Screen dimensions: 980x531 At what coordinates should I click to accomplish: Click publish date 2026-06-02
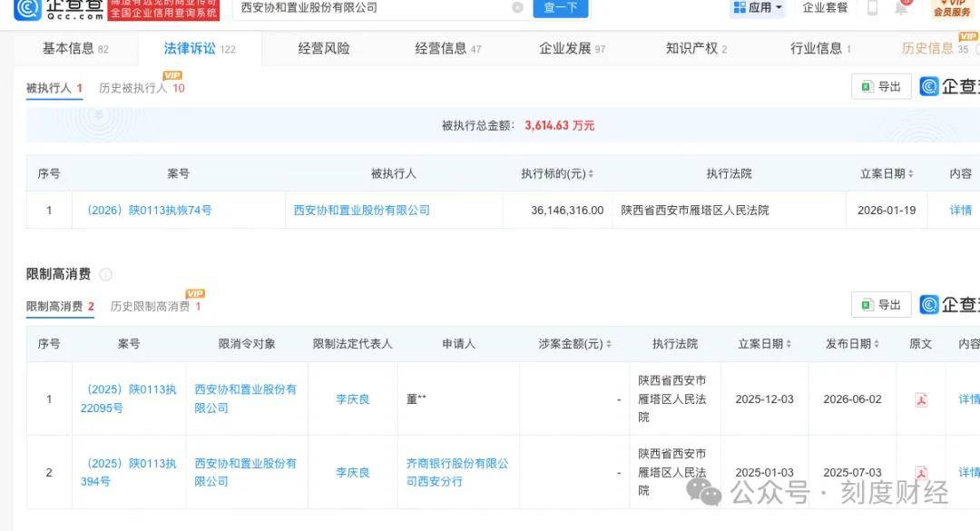(x=852, y=399)
